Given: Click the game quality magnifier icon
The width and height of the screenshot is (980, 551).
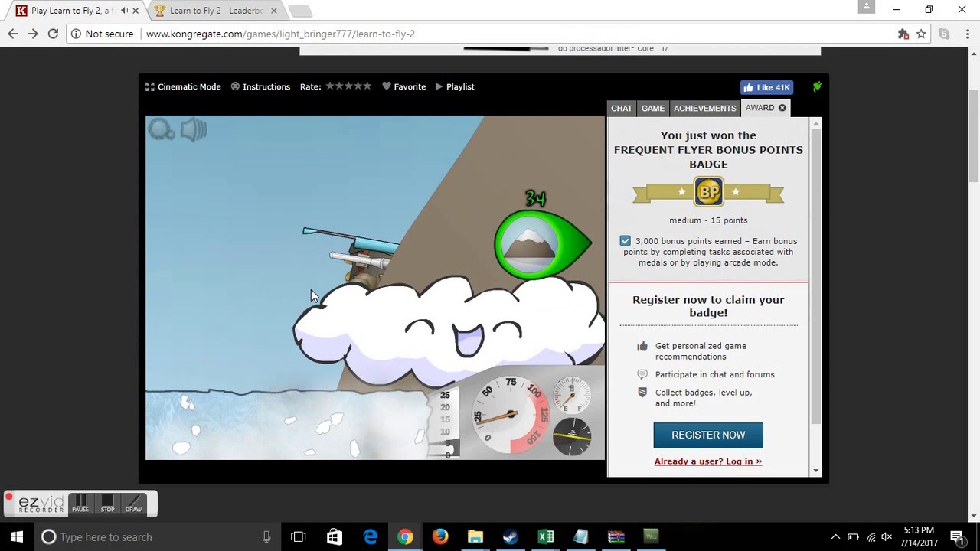Looking at the screenshot, I should click(x=161, y=129).
